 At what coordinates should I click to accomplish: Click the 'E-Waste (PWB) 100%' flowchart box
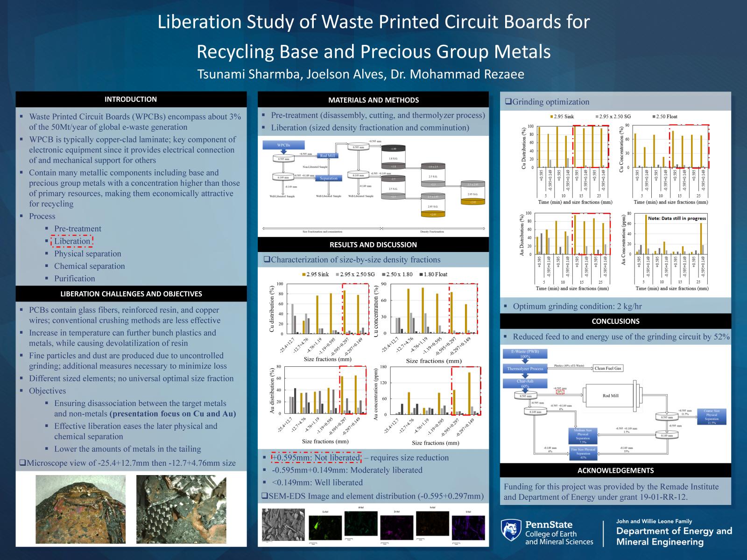click(525, 354)
